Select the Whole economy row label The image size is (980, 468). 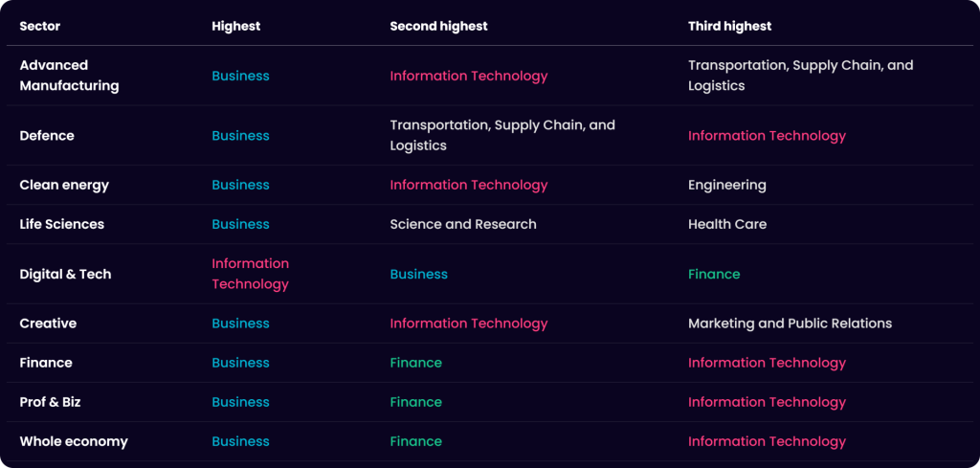tap(74, 442)
